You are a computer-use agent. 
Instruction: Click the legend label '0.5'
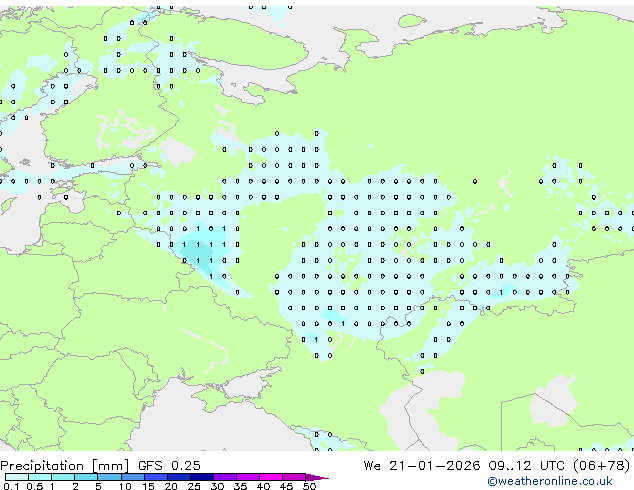[35, 486]
